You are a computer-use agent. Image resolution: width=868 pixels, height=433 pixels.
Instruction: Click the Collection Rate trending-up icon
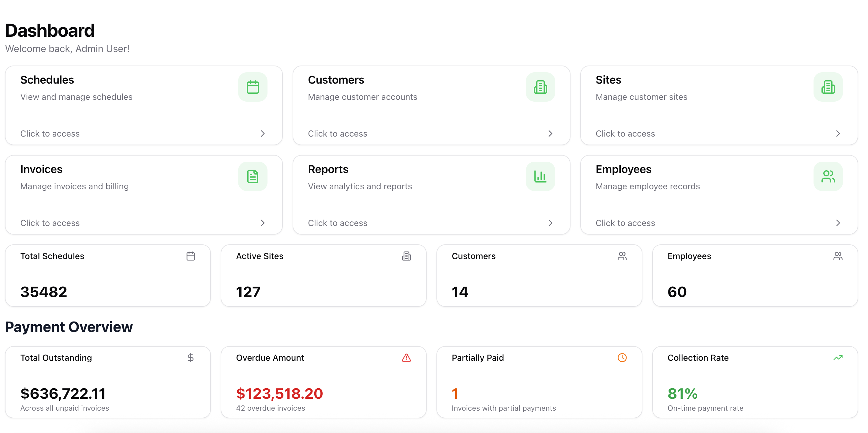coord(838,357)
